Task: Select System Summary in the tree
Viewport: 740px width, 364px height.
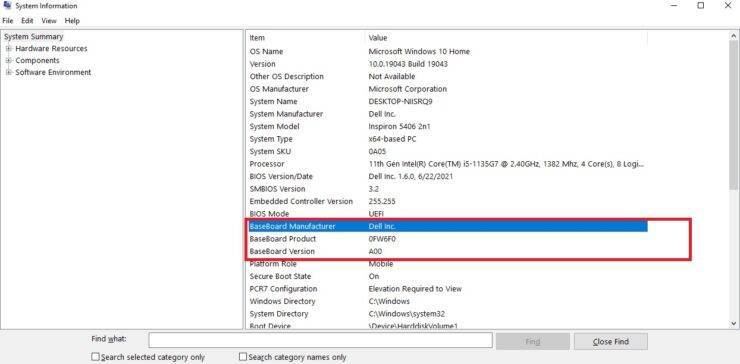Action: pos(34,36)
